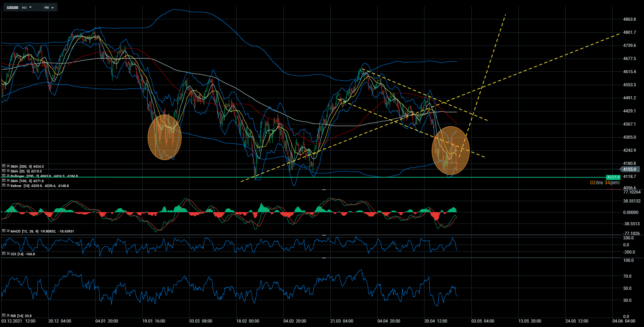Click the 4155.0 current price label
This screenshot has width=644, height=327.
[x=629, y=169]
